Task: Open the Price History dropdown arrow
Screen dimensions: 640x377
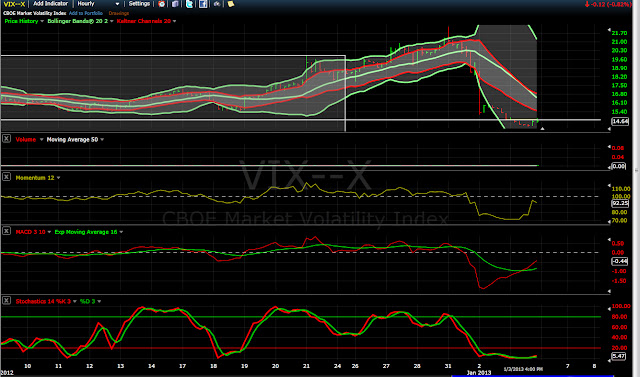Action: click(42, 21)
